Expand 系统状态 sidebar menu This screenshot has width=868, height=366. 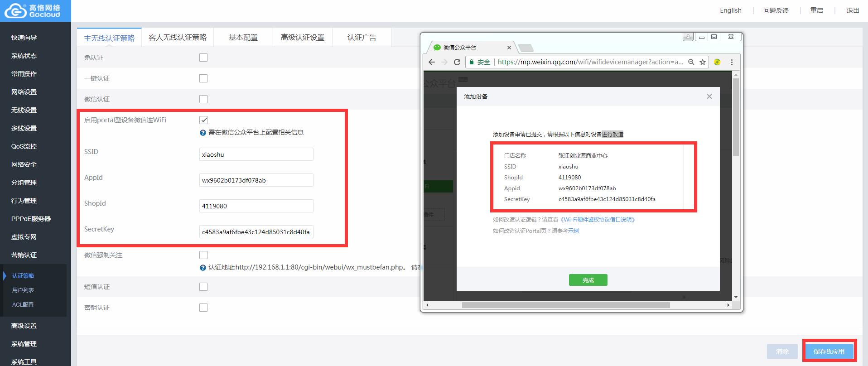pyautogui.click(x=24, y=56)
